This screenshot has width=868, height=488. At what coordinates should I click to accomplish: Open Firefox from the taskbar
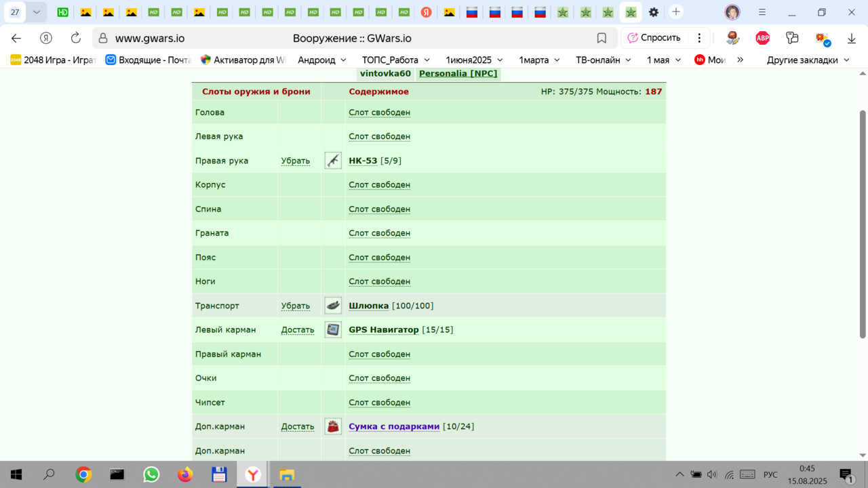click(x=185, y=474)
